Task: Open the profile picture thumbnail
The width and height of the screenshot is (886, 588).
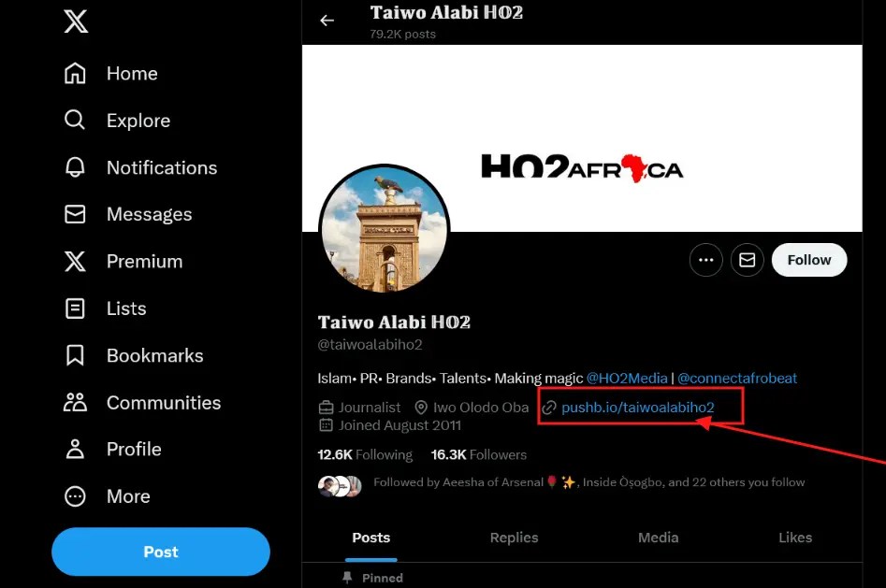Action: 385,229
